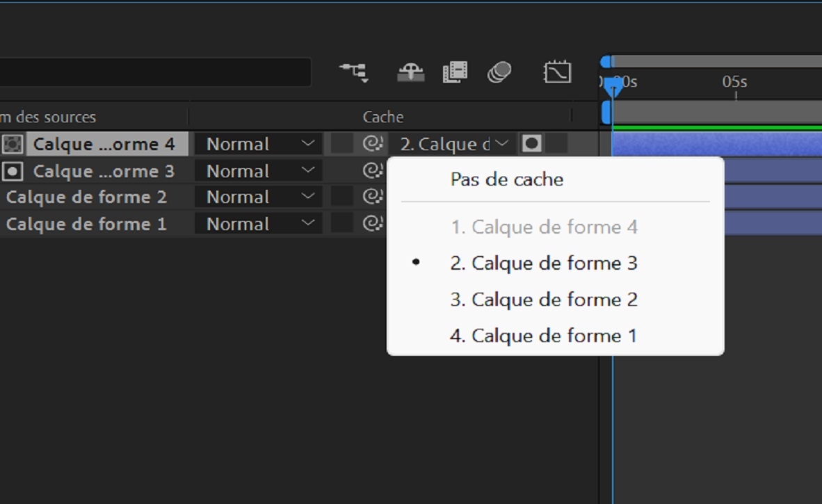Viewport: 822px width, 504px height.
Task: Open the composition mini-flowchart
Action: 353,72
